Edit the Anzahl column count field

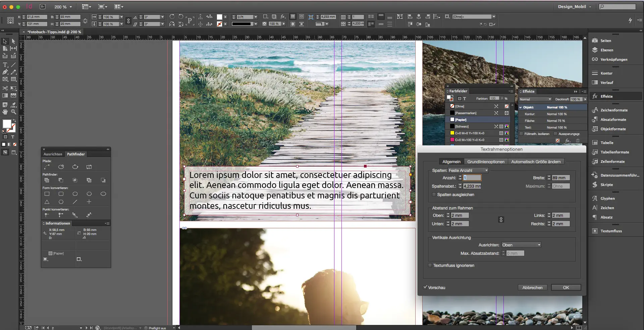(472, 178)
